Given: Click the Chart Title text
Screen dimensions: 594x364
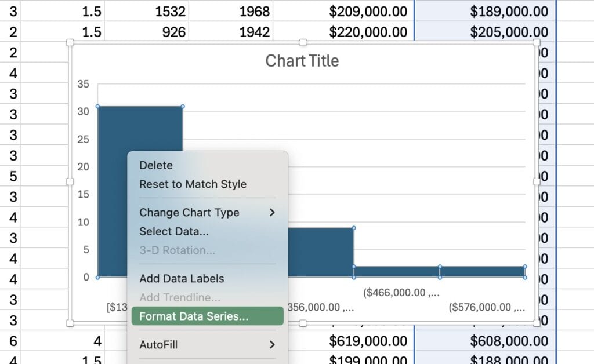Looking at the screenshot, I should tap(302, 61).
